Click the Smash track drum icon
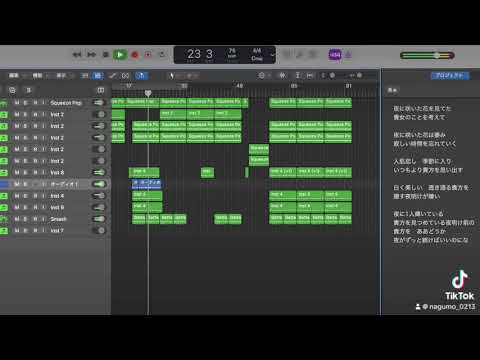The image size is (480, 360). click(x=4, y=219)
